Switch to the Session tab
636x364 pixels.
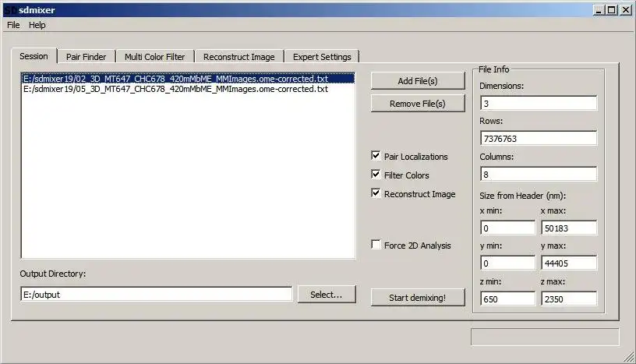(x=34, y=56)
